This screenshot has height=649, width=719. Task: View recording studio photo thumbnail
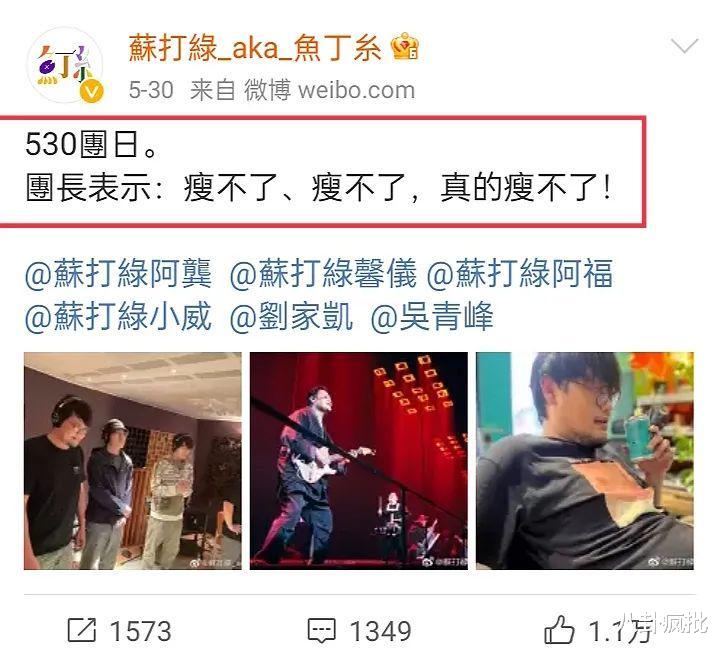[x=133, y=461]
